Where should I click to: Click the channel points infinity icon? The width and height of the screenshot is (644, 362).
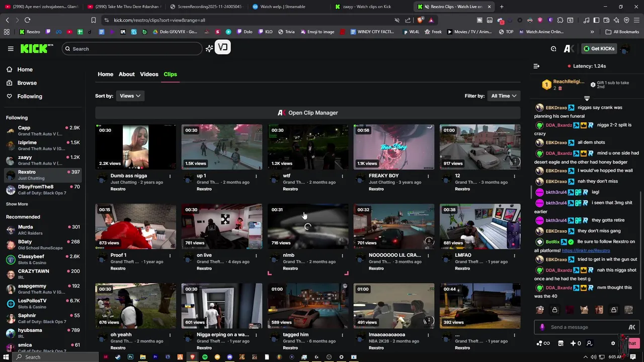(543, 343)
